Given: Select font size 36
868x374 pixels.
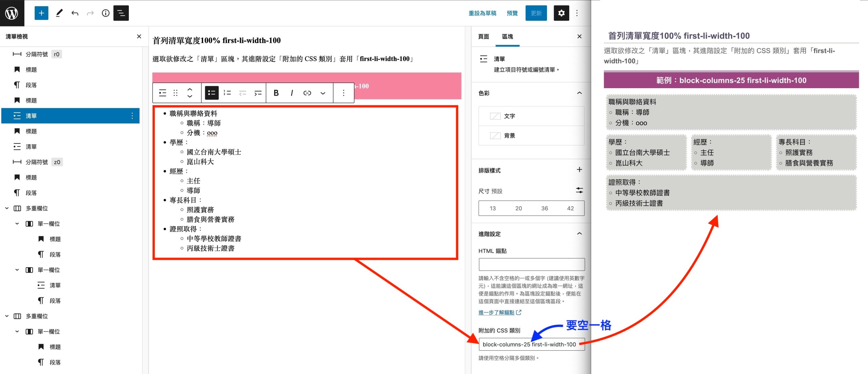Looking at the screenshot, I should 545,208.
